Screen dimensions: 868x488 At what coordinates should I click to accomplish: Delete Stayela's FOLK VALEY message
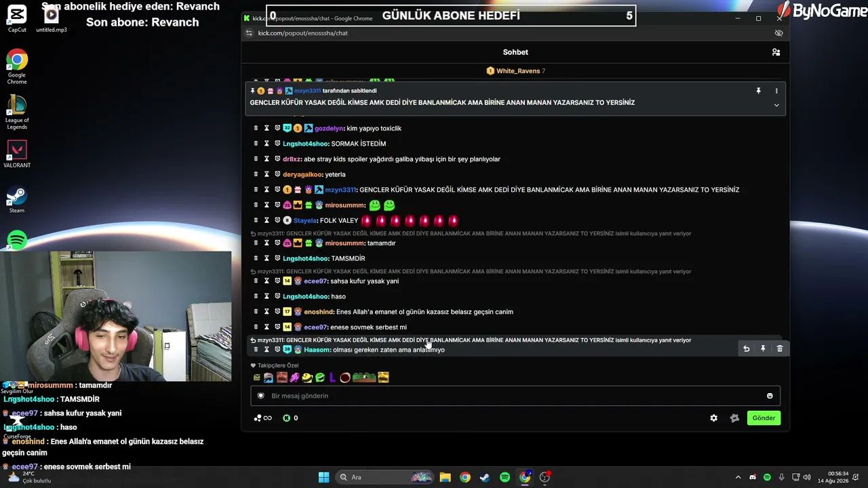click(x=256, y=220)
